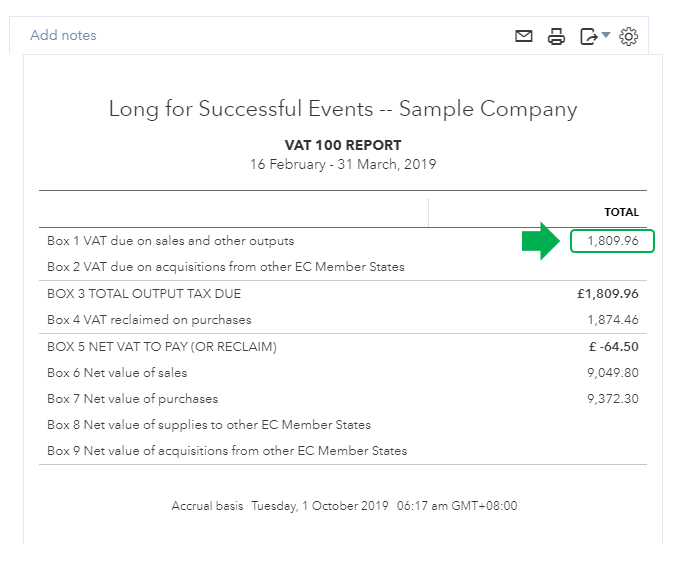
Task: Click the Add notes link
Action: coord(63,35)
